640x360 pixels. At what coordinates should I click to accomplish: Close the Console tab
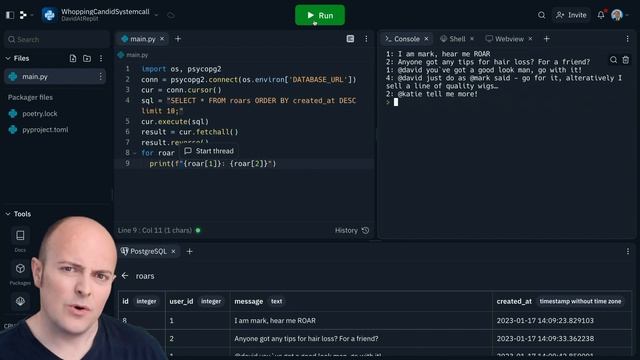[427, 39]
